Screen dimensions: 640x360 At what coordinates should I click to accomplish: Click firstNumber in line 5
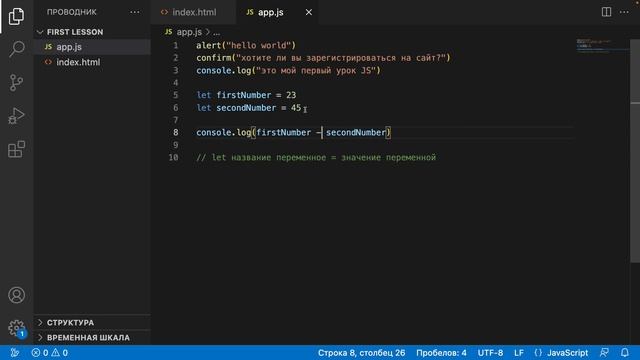pos(244,95)
